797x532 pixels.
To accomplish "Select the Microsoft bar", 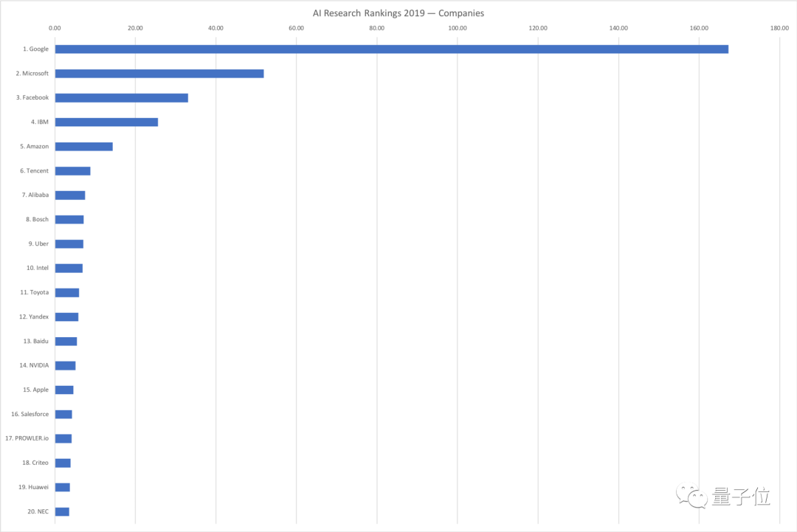I will [x=159, y=74].
